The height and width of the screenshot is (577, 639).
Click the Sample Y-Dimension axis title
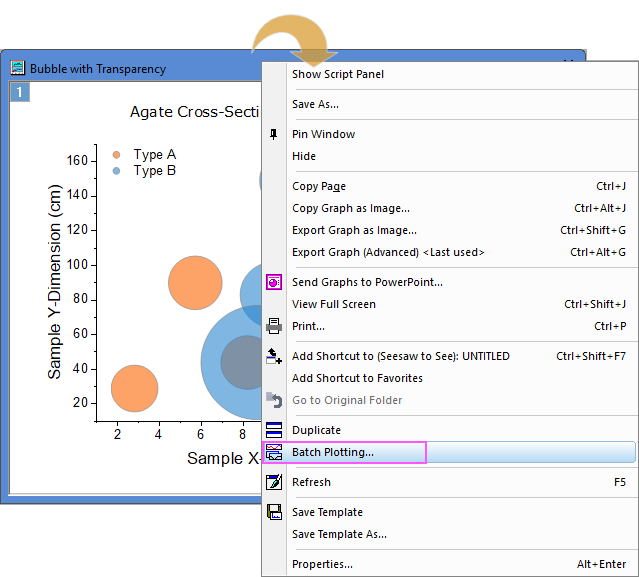(x=55, y=282)
